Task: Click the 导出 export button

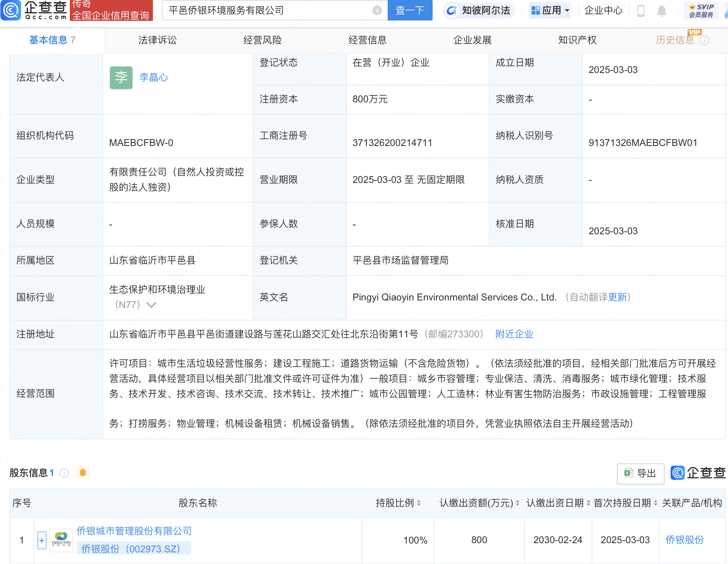Action: (x=641, y=473)
